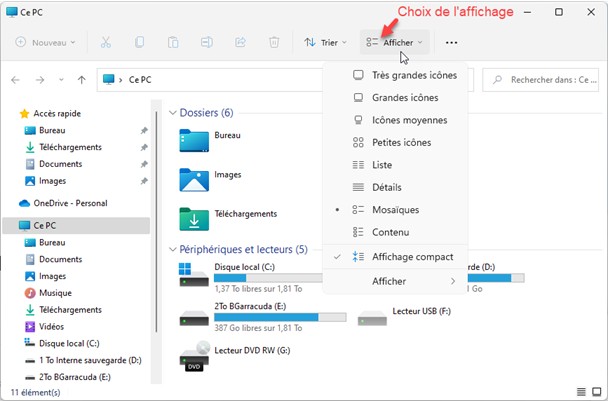Collapse the Dossiers group section
This screenshot has width=608, height=401.
click(171, 113)
